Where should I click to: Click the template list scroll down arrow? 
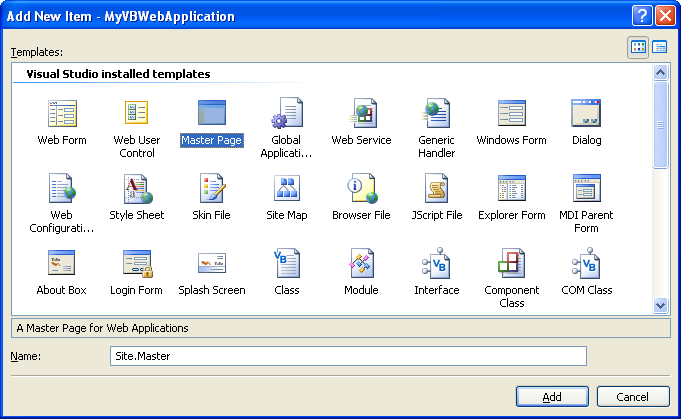tap(660, 305)
